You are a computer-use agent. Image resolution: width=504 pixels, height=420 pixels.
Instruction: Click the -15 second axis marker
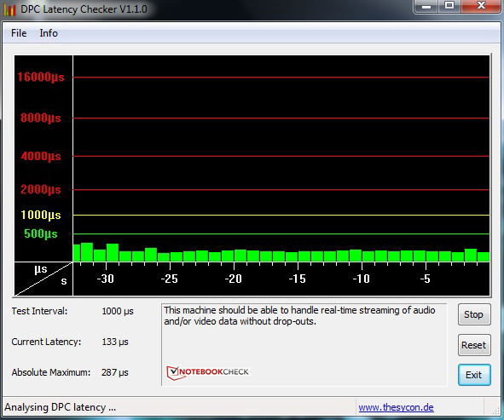[298, 279]
